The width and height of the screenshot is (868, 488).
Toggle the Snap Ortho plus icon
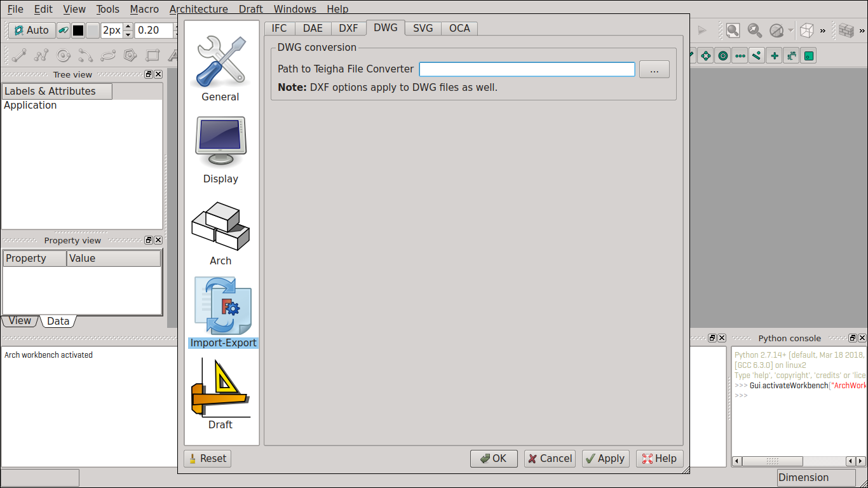coord(774,56)
